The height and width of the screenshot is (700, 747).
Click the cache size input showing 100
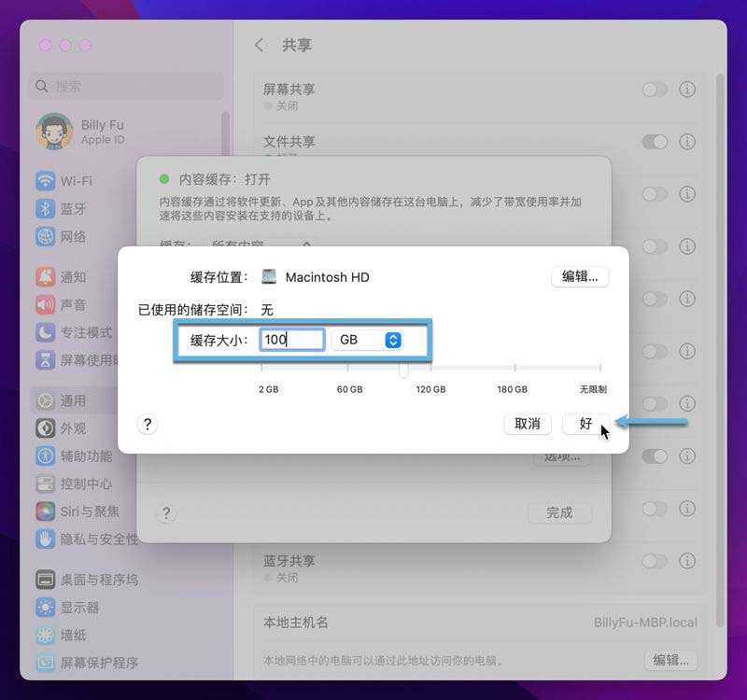pos(292,339)
